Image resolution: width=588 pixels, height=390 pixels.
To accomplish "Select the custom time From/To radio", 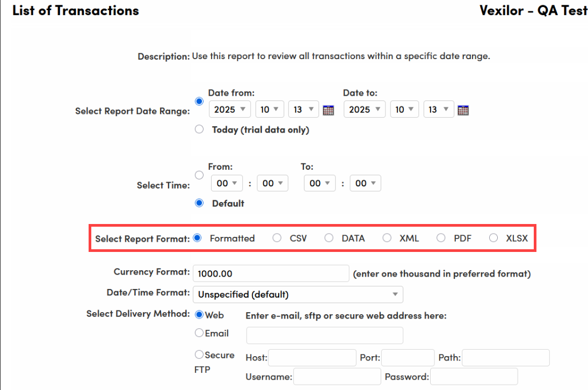I will [199, 175].
